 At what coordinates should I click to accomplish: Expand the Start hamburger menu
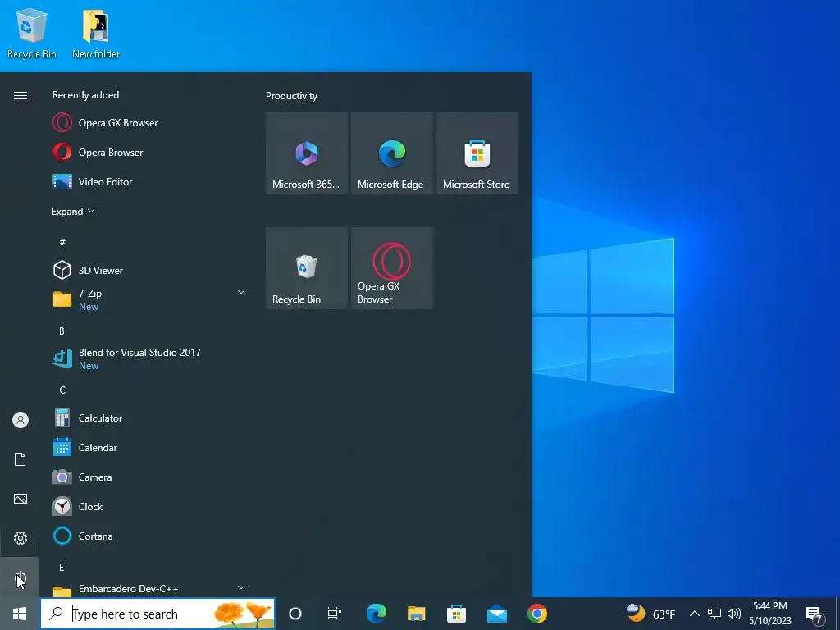tap(20, 95)
